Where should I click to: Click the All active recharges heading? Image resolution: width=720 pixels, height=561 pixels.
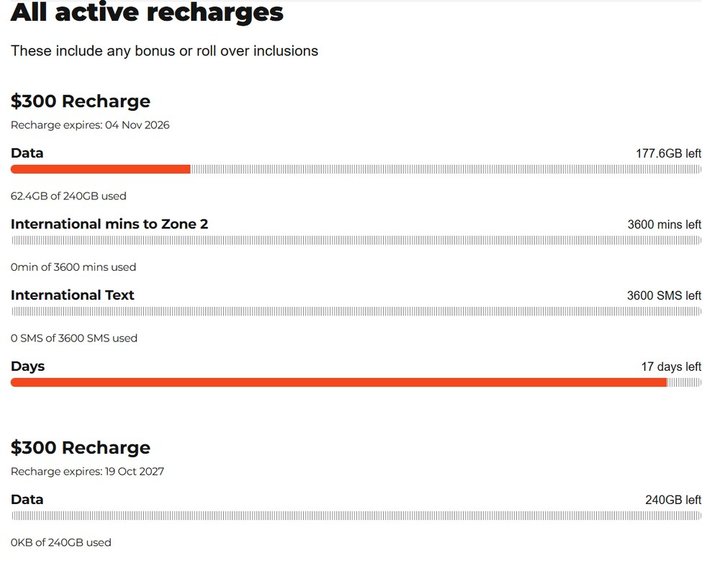point(147,12)
